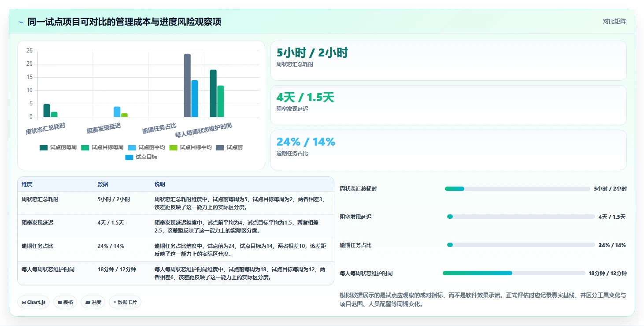Viewport: 644px width, 326px height.
Task: Click the 进度 tag chip
Action: tap(93, 302)
